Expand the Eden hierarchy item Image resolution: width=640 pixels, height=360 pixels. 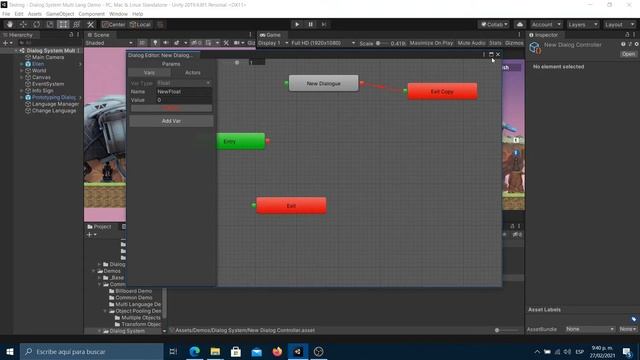coord(21,64)
